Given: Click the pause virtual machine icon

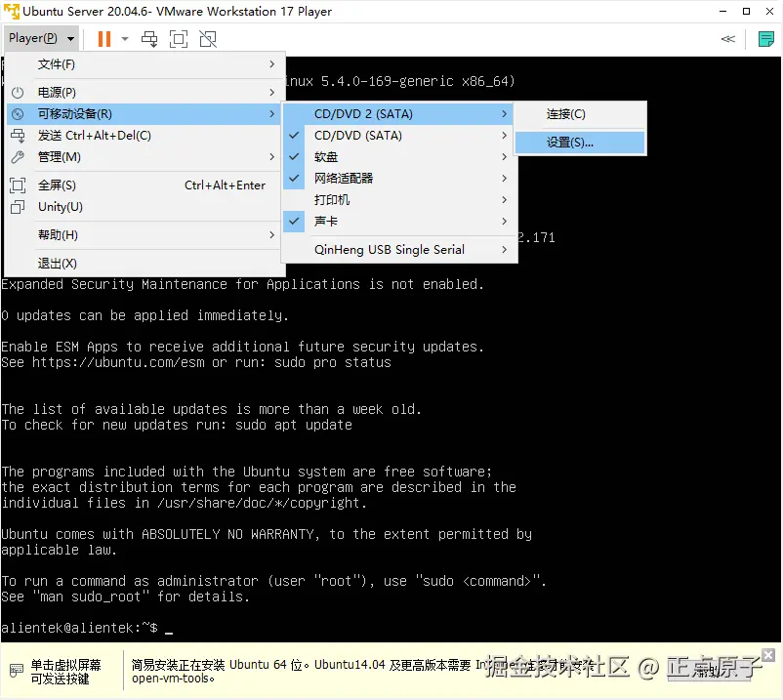Looking at the screenshot, I should point(103,39).
